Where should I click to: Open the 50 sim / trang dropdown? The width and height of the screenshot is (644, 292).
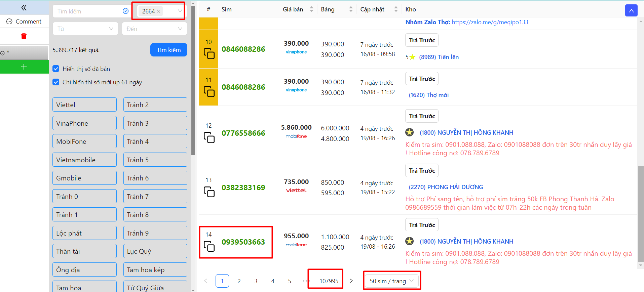[x=392, y=281]
